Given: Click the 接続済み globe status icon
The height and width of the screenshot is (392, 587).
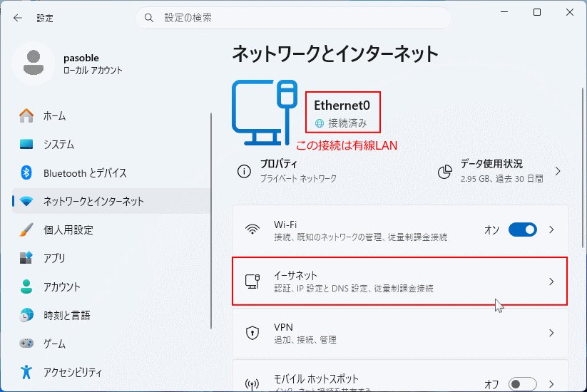Looking at the screenshot, I should tap(320, 123).
